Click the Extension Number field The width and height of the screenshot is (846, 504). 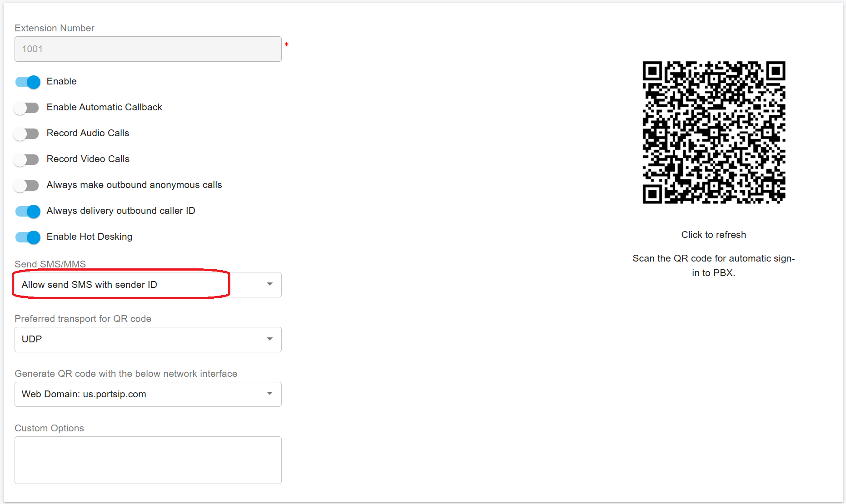[148, 49]
